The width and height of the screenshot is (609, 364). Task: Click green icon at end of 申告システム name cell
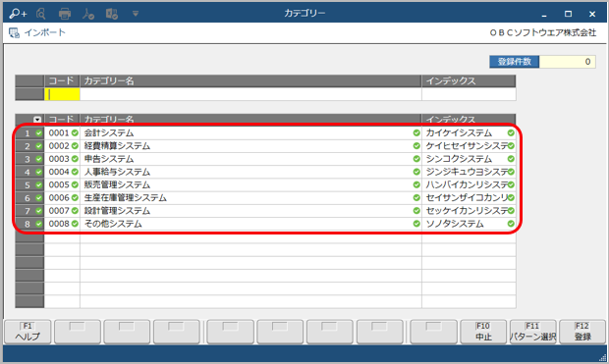click(416, 159)
